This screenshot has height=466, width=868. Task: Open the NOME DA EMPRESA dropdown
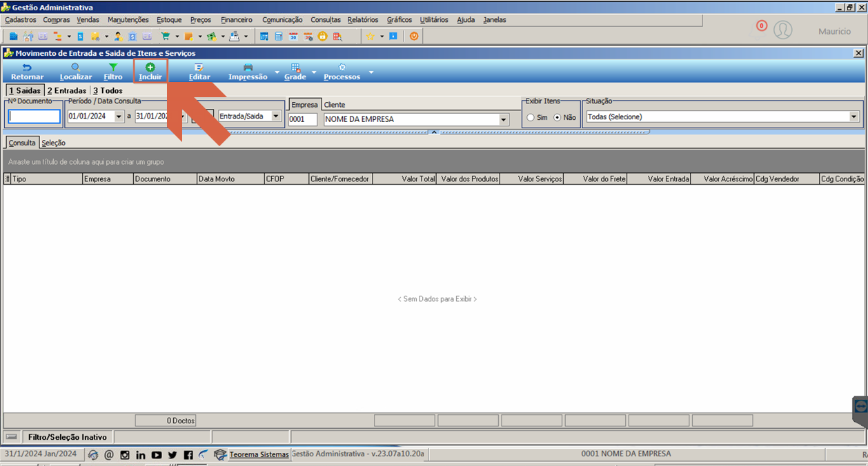pos(504,119)
